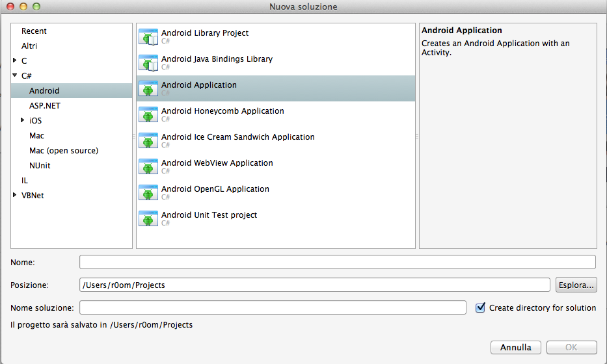Click into the Nome soluzione field
This screenshot has width=607, height=364.
(273, 307)
